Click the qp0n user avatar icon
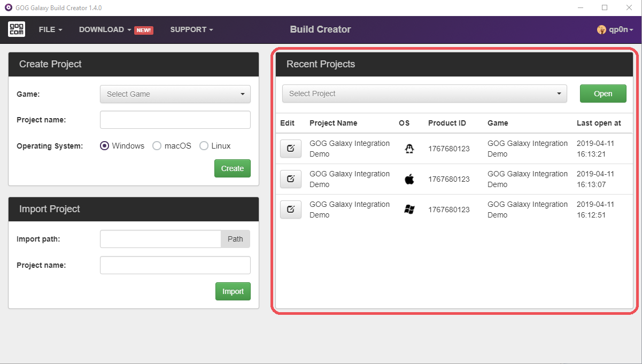This screenshot has width=642, height=364. (x=601, y=30)
